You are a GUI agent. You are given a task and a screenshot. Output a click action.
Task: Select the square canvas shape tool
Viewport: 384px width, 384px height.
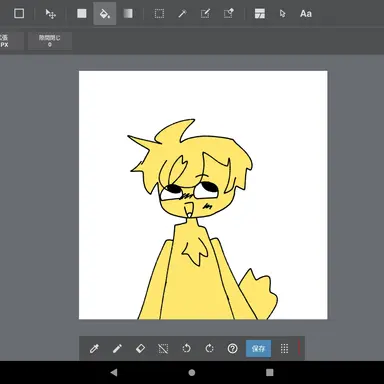coord(19,14)
